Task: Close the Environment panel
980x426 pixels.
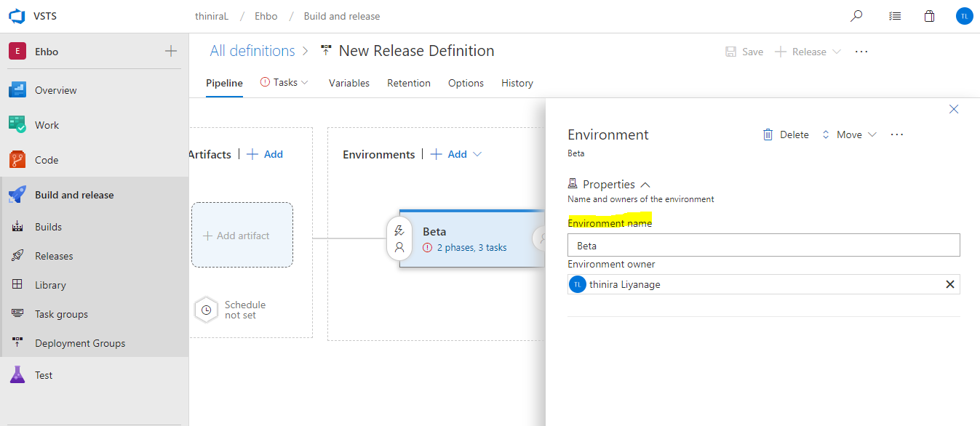Action: 954,109
